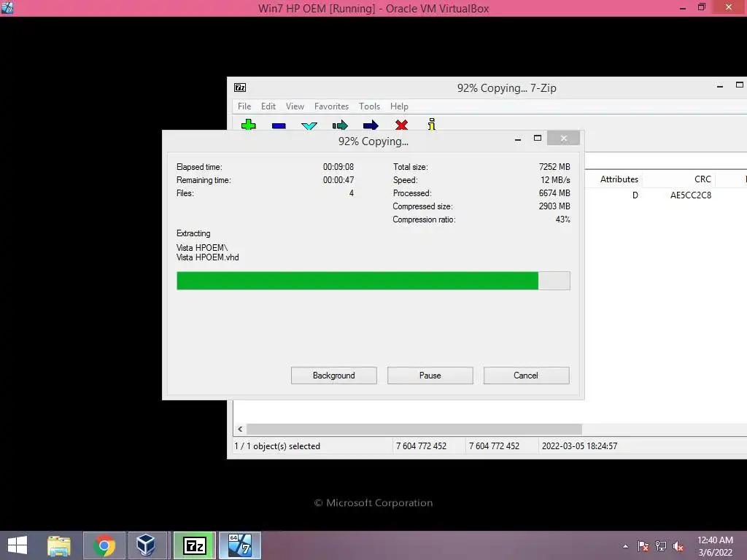Minimize the VirtualBox window

(x=683, y=7)
